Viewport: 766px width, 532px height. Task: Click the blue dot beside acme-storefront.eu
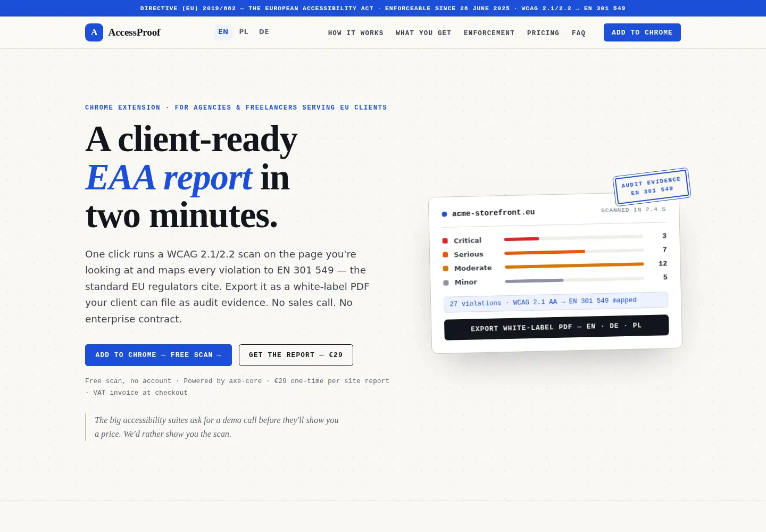point(444,214)
